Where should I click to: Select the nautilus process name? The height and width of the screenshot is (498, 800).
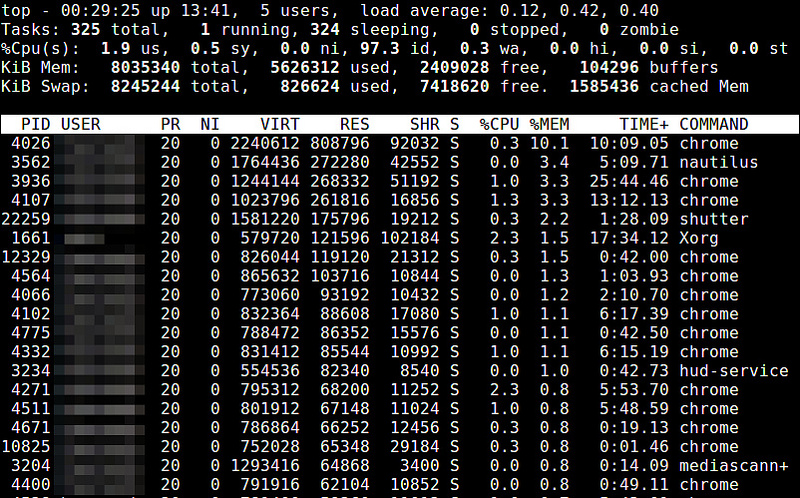[x=718, y=163]
